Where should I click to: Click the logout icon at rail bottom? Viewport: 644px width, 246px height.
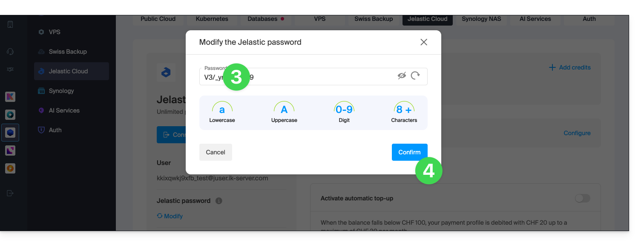(x=10, y=193)
